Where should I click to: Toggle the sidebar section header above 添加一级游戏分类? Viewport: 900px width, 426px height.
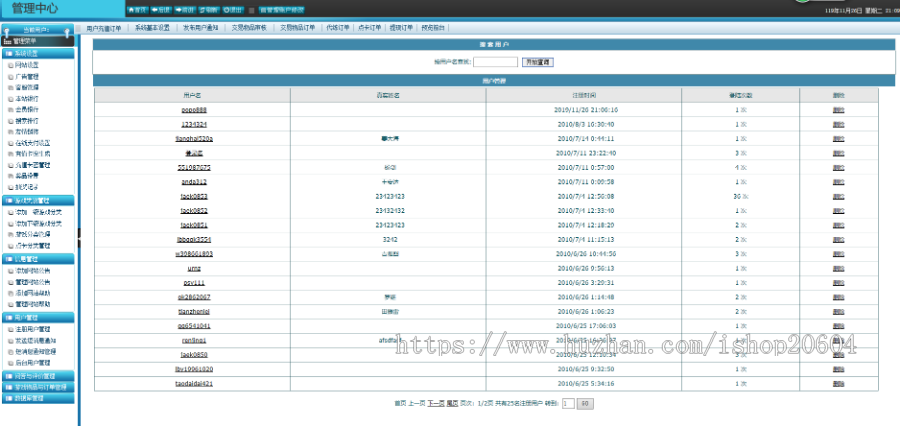pos(38,200)
